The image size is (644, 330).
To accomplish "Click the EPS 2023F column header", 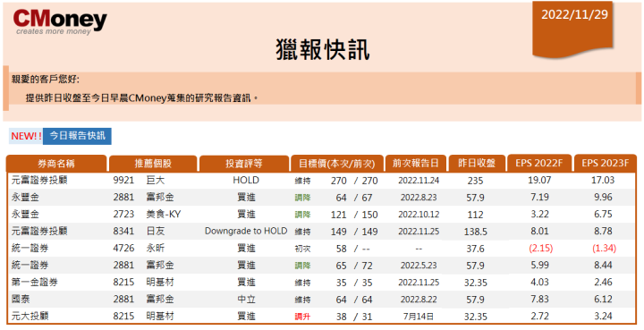I will [x=605, y=164].
